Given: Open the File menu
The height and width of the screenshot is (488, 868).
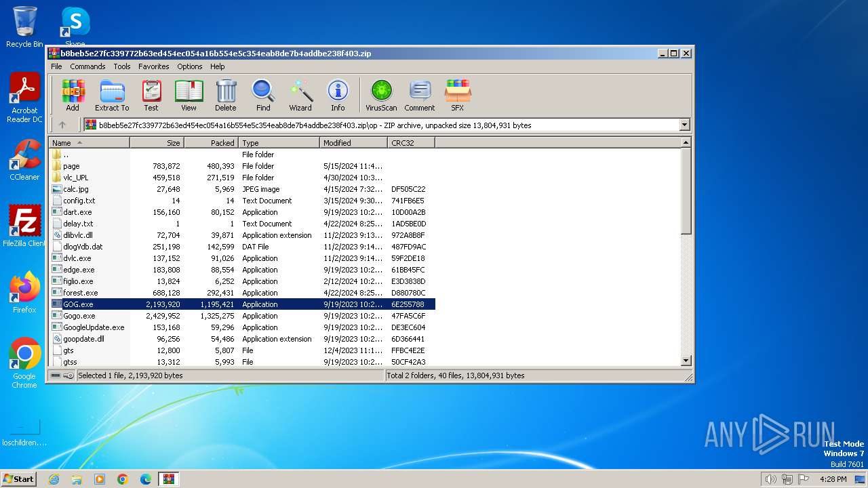Looking at the screenshot, I should 56,66.
